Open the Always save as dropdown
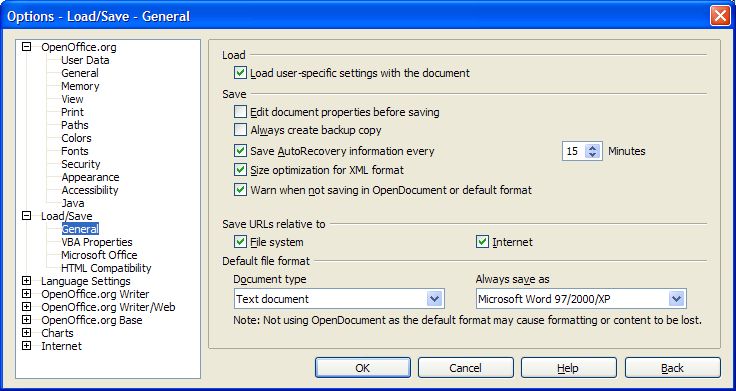This screenshot has width=736, height=391. click(676, 299)
